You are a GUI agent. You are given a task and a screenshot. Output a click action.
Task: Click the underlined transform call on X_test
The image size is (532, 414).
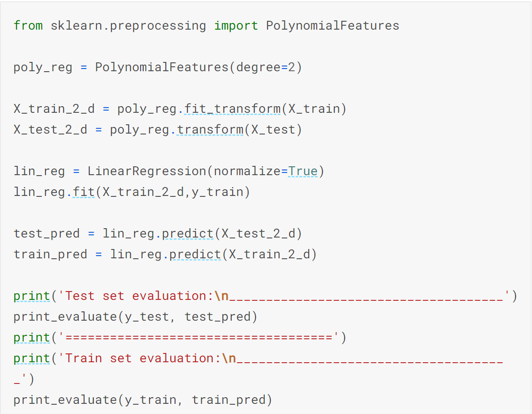point(210,130)
